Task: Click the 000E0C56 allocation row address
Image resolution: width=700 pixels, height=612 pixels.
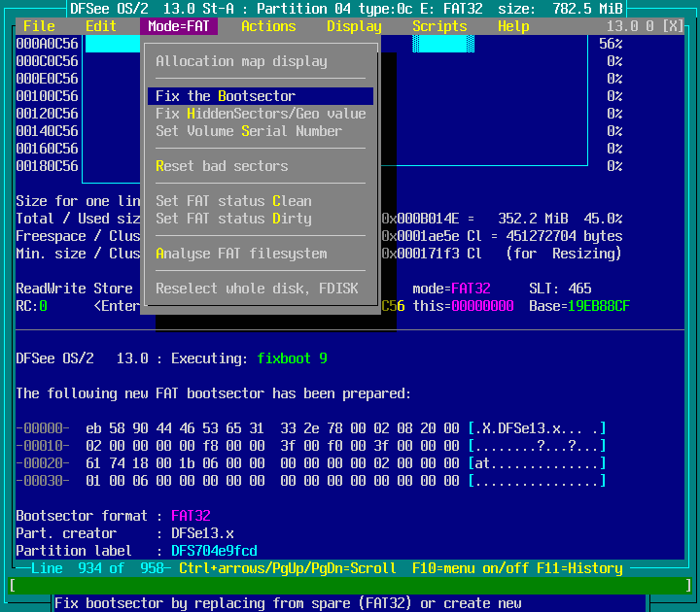Action: 47,79
